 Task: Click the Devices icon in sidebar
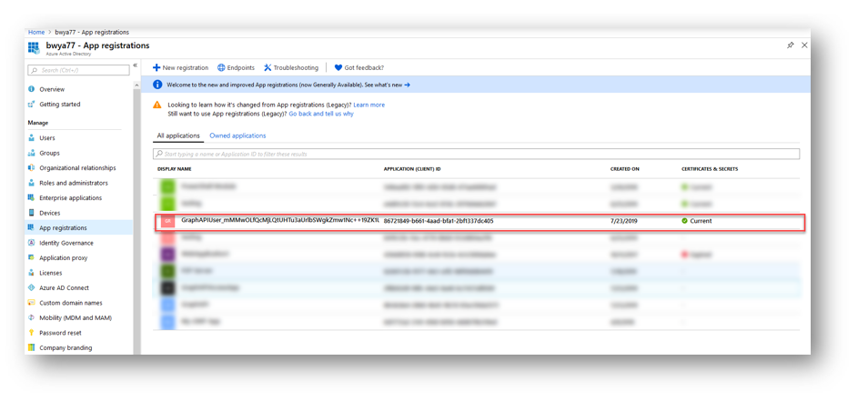(32, 213)
